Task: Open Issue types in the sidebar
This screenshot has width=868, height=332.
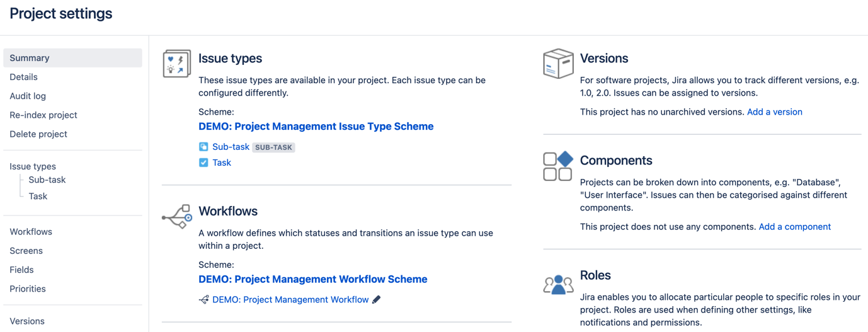Action: click(x=33, y=166)
